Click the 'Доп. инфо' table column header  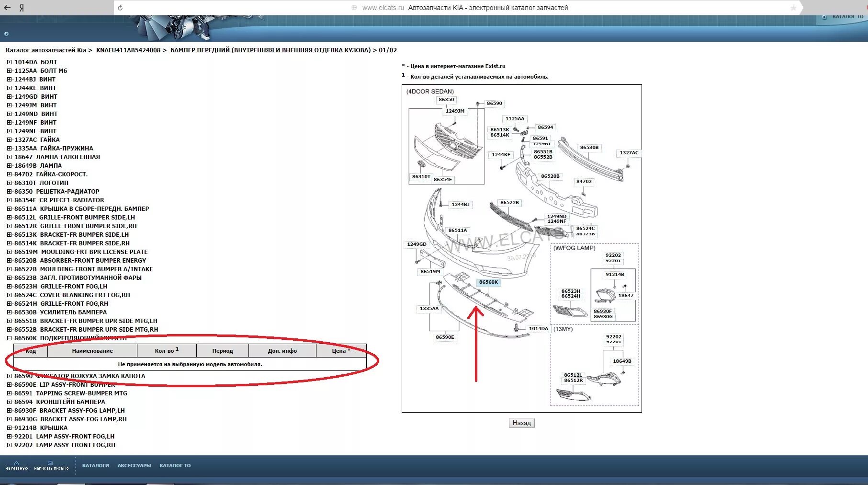282,351
